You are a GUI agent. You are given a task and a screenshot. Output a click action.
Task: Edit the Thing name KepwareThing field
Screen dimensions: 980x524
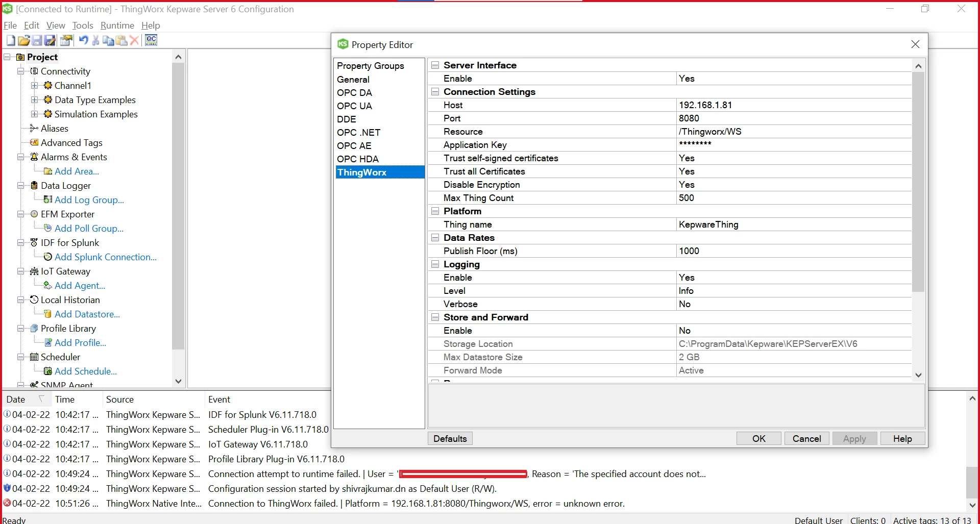click(x=794, y=224)
